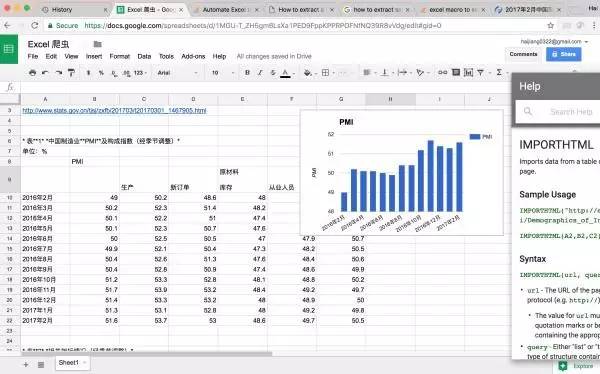The height and width of the screenshot is (374, 600).
Task: Apply italic formatting with I icon
Action: 260,73
